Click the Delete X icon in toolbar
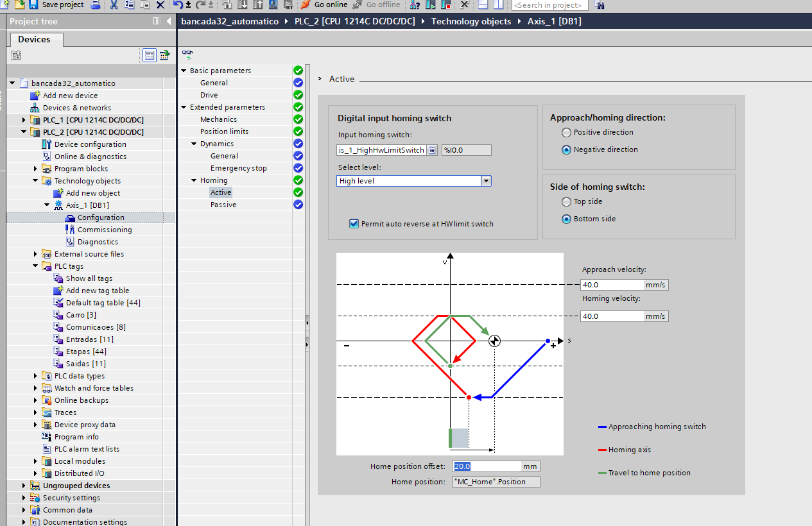This screenshot has height=526, width=812. pyautogui.click(x=160, y=4)
